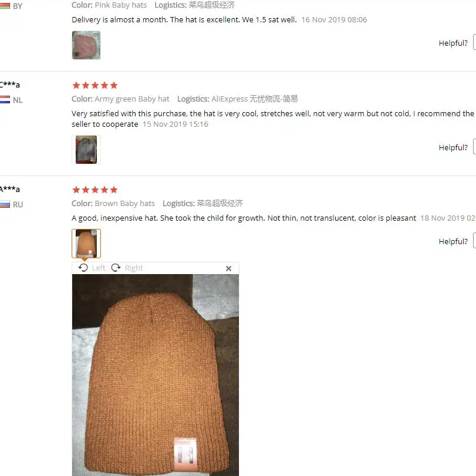Click the five-star rating of NL review
The width and height of the screenshot is (476, 476).
click(x=95, y=85)
